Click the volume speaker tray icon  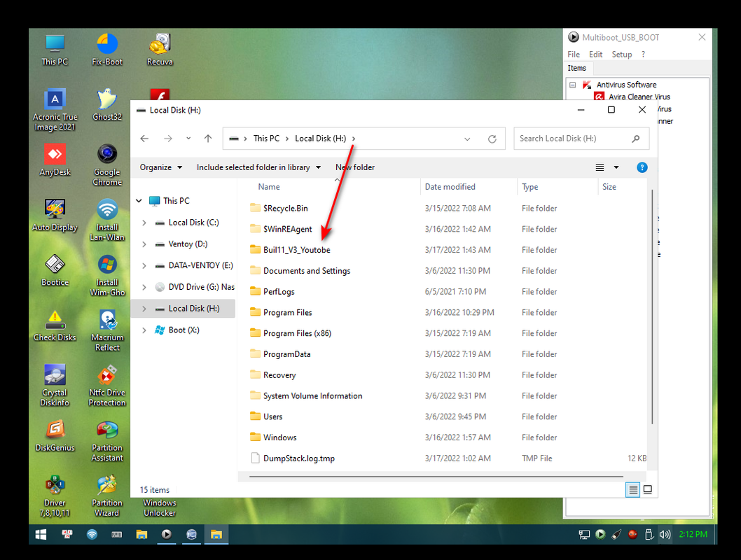(665, 535)
